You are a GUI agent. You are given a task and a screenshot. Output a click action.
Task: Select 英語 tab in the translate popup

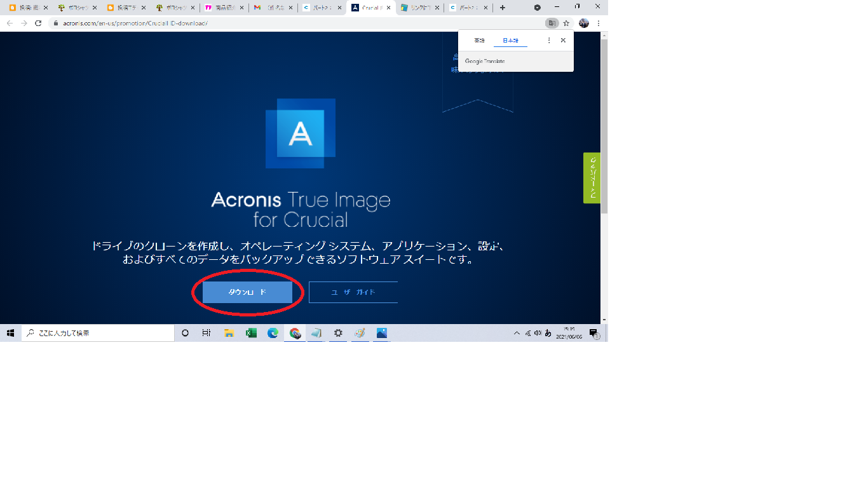coord(479,40)
